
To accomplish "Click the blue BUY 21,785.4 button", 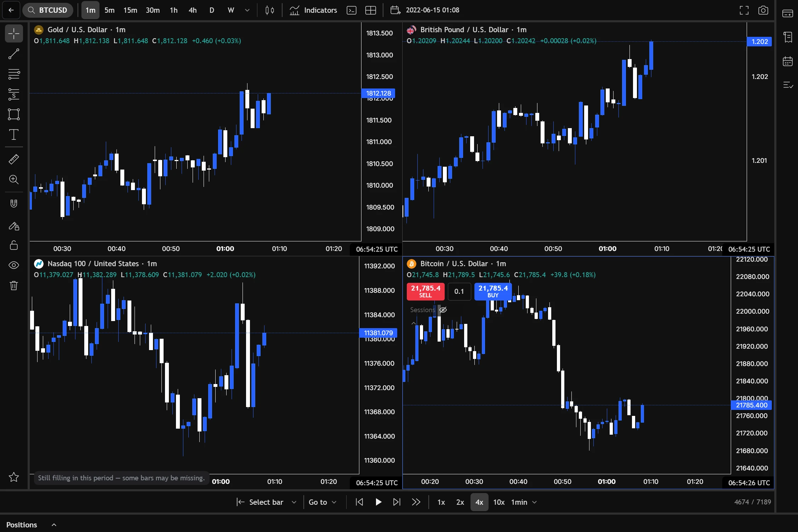I will [x=493, y=291].
